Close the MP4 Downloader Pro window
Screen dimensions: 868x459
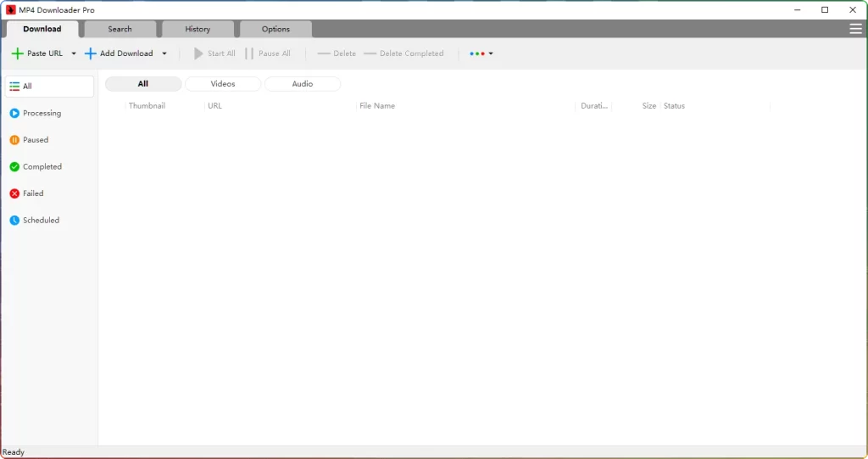pos(853,10)
